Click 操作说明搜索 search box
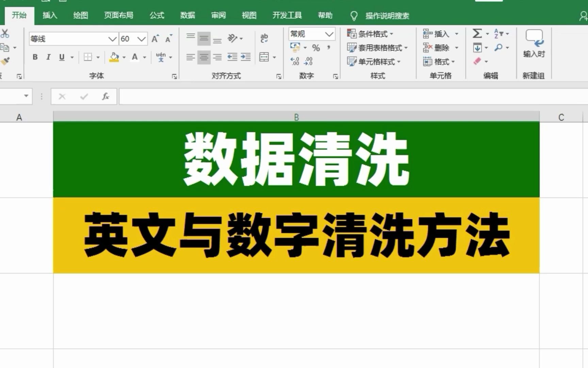Viewport: 588px width, 368px height. 387,16
